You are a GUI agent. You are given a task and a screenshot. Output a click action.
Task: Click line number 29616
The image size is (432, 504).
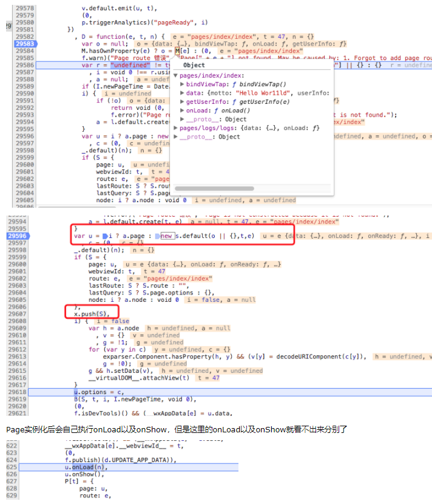18,378
